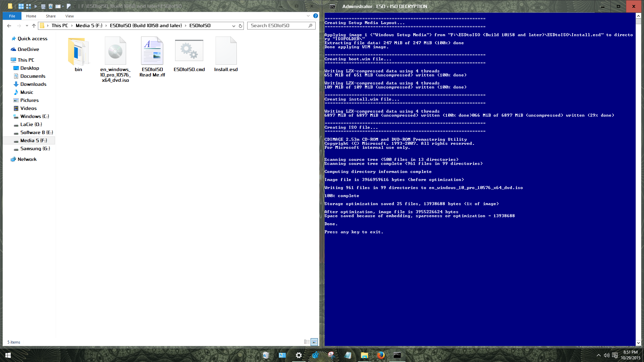The width and height of the screenshot is (644, 362).
Task: Expand the arrow after This PC breadcrumb
Action: coord(72,25)
